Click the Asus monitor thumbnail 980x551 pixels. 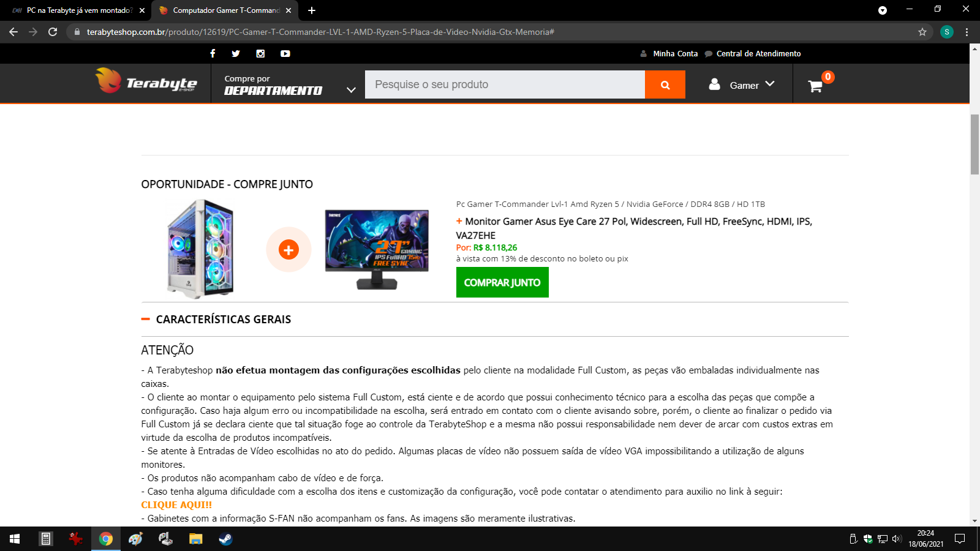coord(377,249)
